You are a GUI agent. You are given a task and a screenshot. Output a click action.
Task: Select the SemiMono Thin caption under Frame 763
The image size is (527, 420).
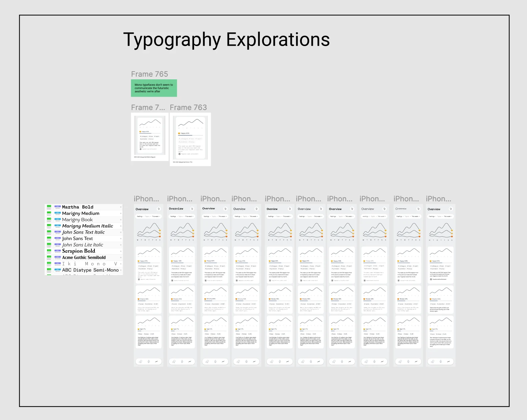pyautogui.click(x=183, y=162)
